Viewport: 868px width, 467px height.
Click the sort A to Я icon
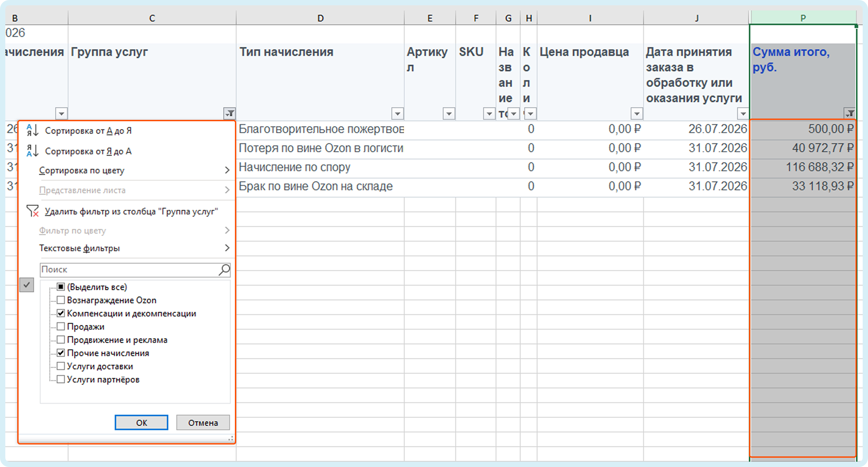(x=33, y=130)
